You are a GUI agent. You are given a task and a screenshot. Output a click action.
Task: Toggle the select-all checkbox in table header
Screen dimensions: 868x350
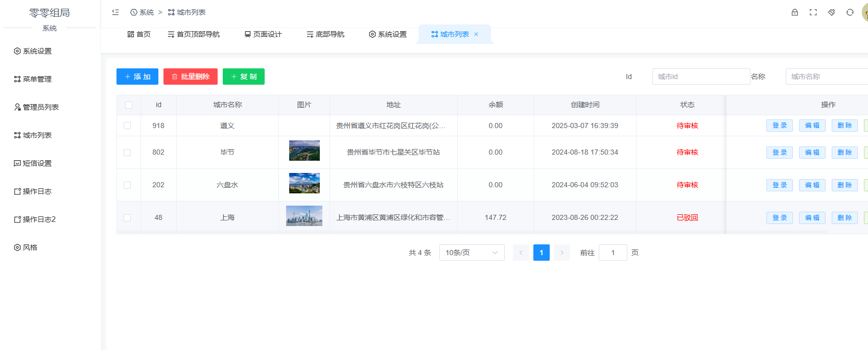[x=129, y=105]
